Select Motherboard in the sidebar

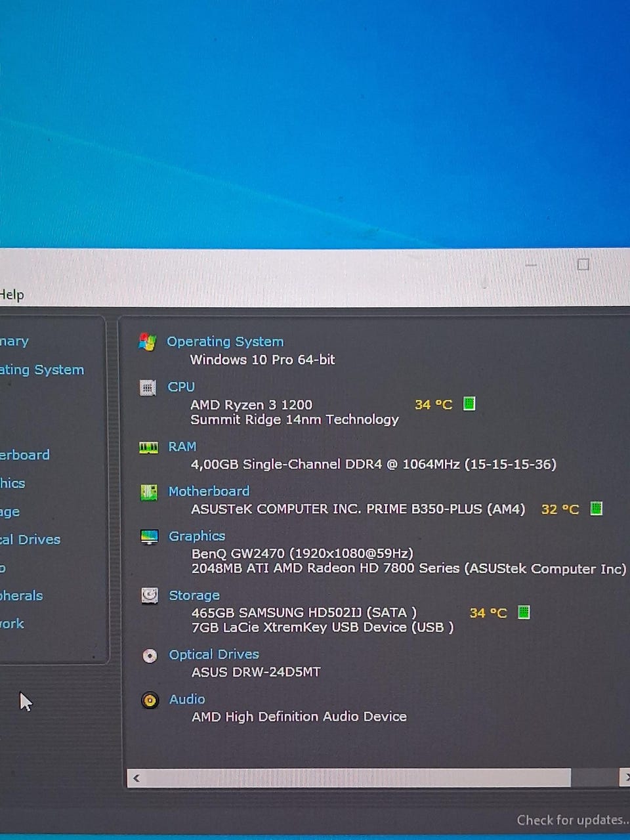tap(25, 455)
